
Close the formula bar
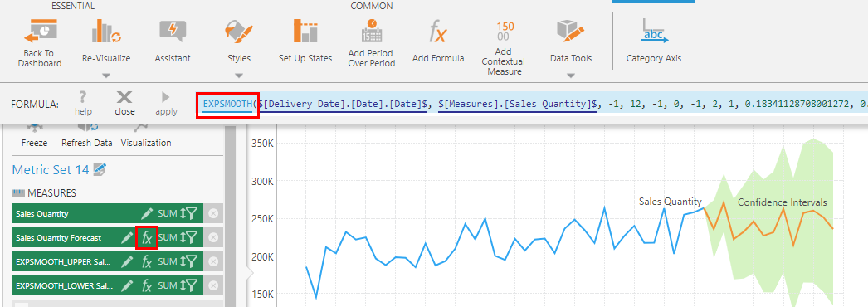click(124, 104)
